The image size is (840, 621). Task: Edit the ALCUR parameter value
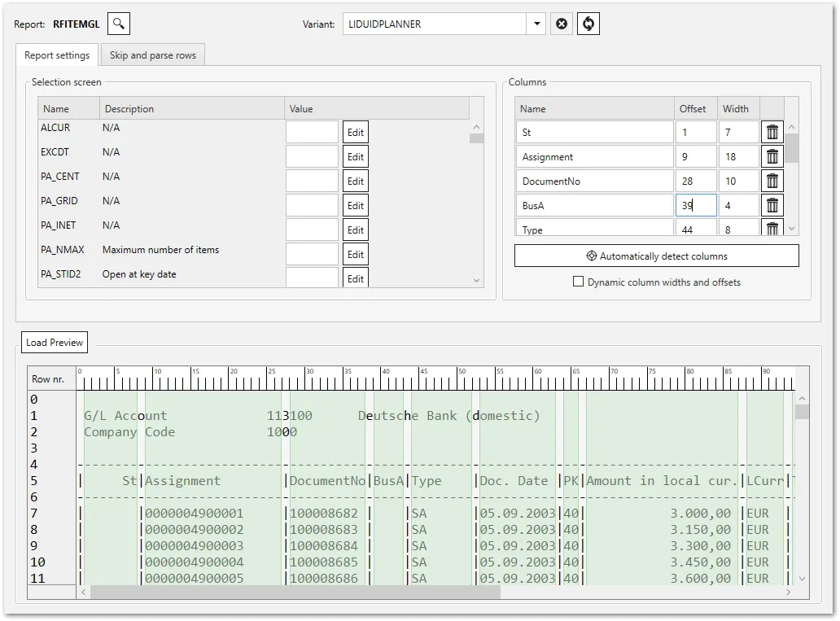(355, 132)
